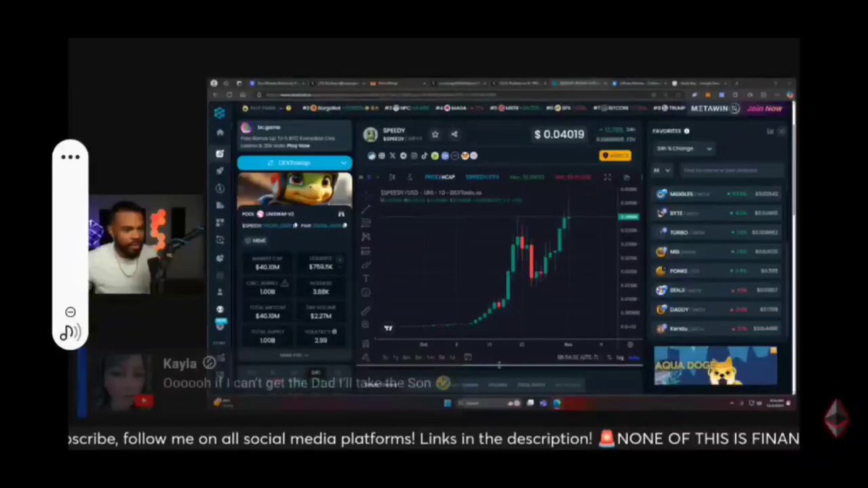Click the Market Cap $40.10M stat box
The width and height of the screenshot is (868, 488).
[x=266, y=262]
